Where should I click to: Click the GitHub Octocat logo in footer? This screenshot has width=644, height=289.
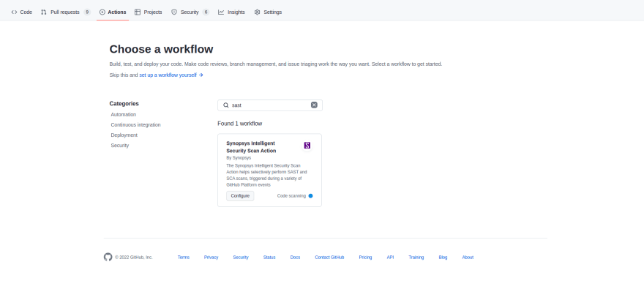point(108,257)
